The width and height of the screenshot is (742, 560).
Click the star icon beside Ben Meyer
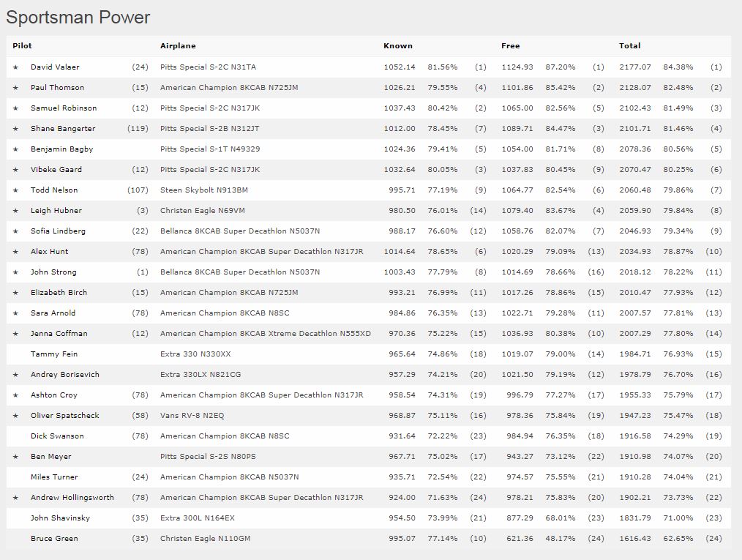(x=15, y=457)
